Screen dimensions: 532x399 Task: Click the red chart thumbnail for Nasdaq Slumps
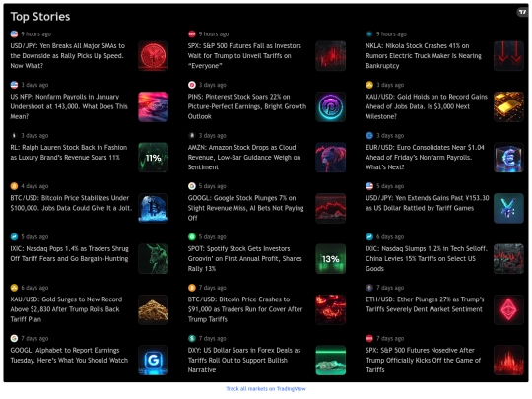(x=508, y=259)
